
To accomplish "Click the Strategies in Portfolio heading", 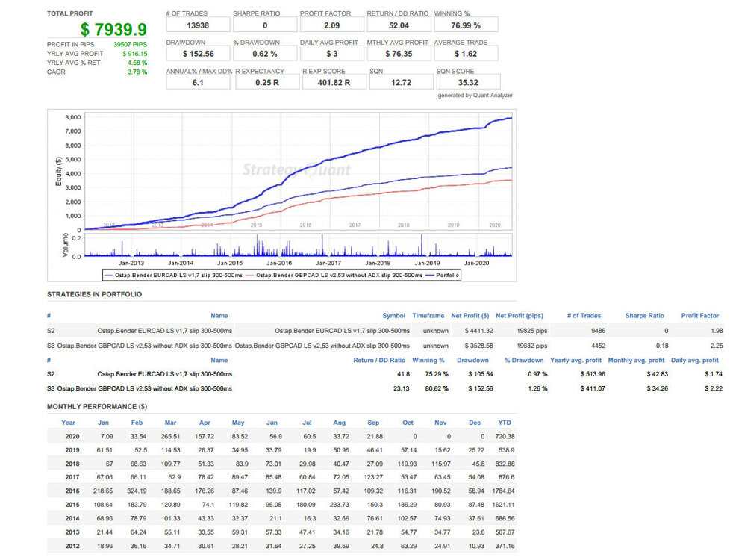I will pos(95,294).
